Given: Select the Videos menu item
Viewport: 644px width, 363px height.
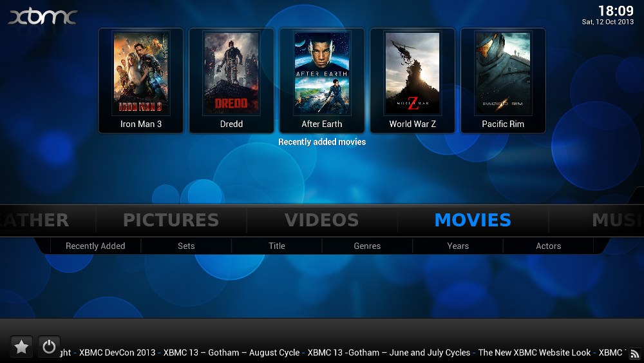Looking at the screenshot, I should (x=321, y=220).
